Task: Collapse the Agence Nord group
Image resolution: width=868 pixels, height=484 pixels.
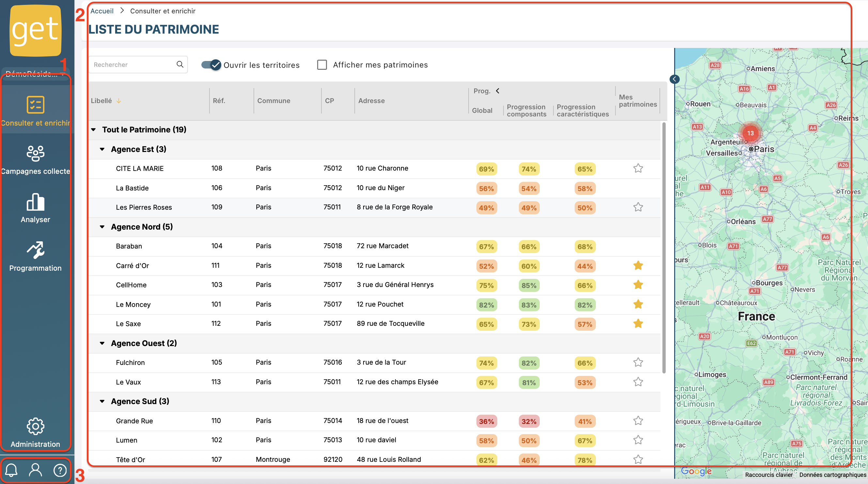Action: click(102, 227)
